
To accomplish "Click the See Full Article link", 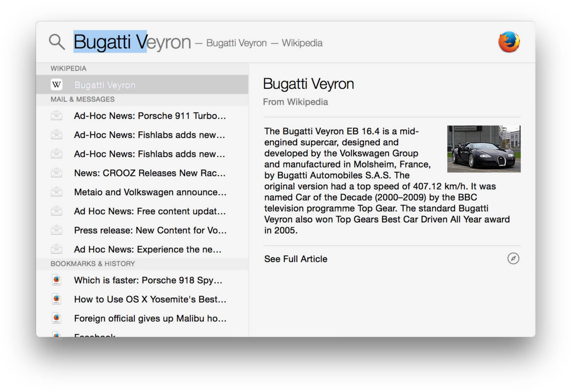I will click(x=295, y=259).
